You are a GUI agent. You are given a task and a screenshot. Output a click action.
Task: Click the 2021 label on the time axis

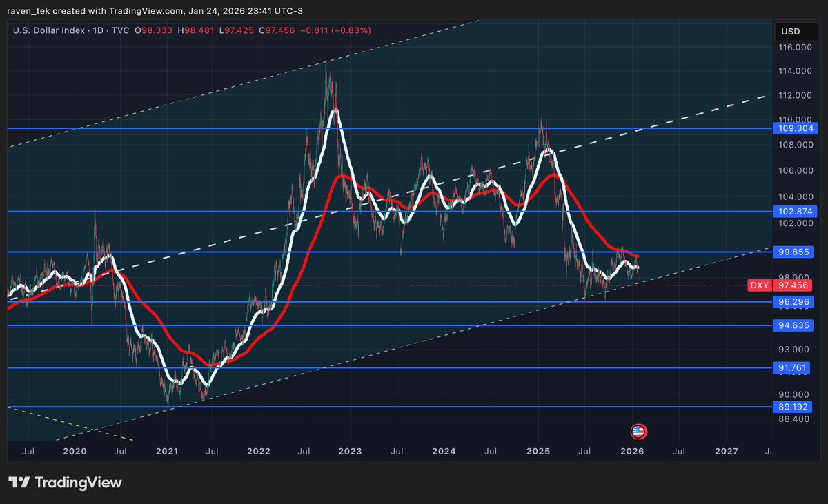(x=167, y=452)
